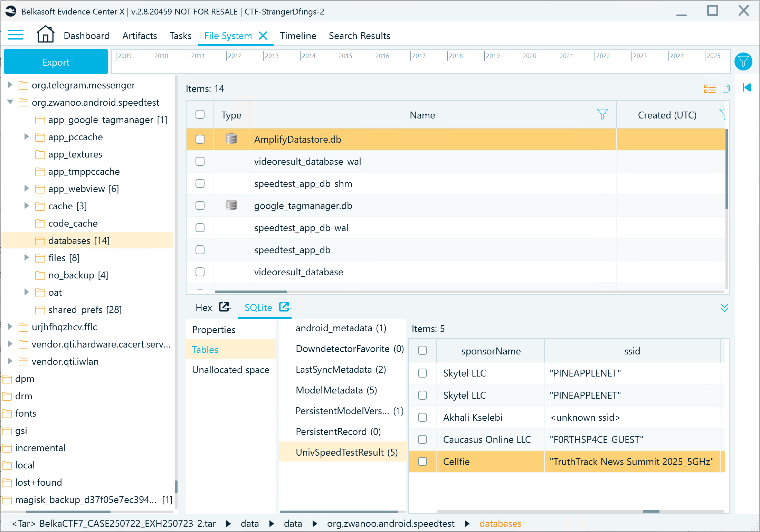This screenshot has height=532, width=760.
Task: Close the File System tab
Action: (263, 36)
